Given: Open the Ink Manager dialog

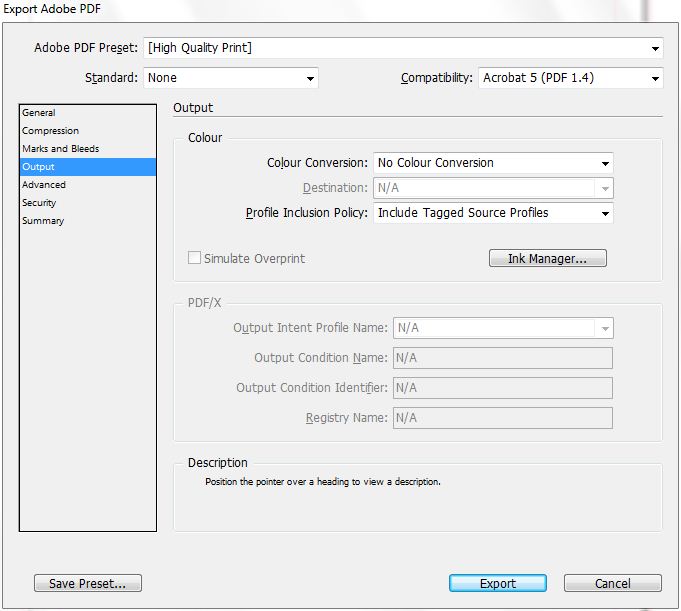Looking at the screenshot, I should click(x=548, y=258).
